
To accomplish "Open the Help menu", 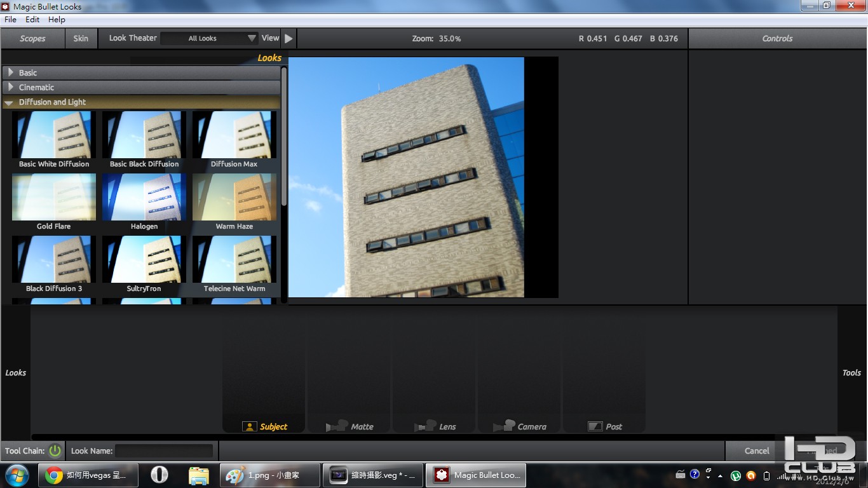I will point(57,20).
